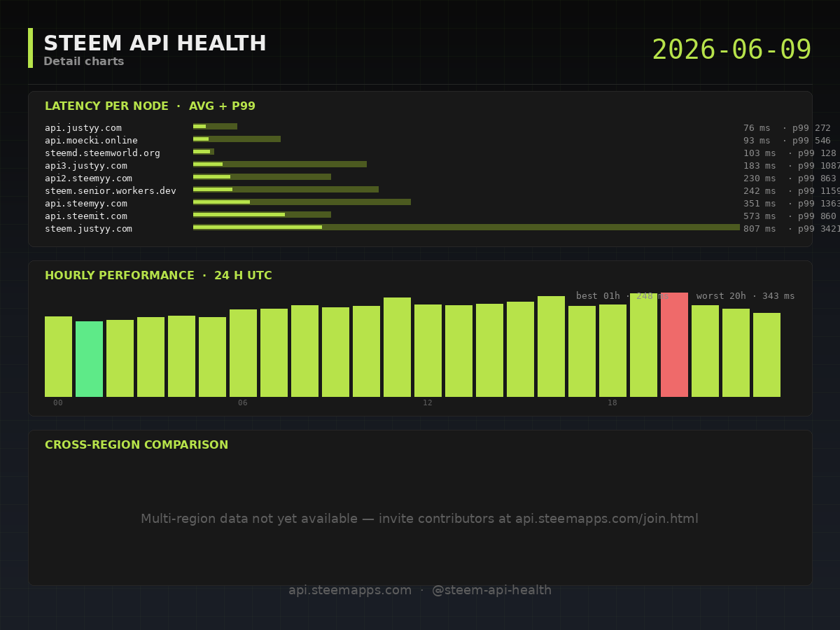
Task: Select node name steem.senior.workers.dev
Action: 111,191
